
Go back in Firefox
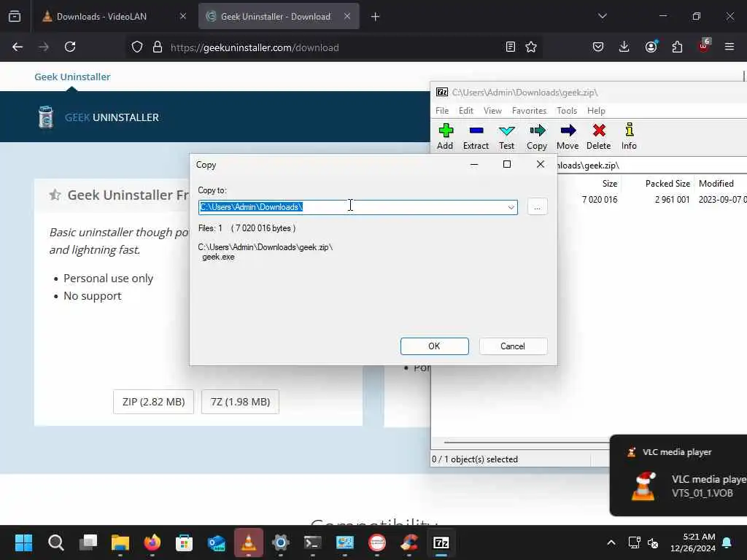coord(18,47)
